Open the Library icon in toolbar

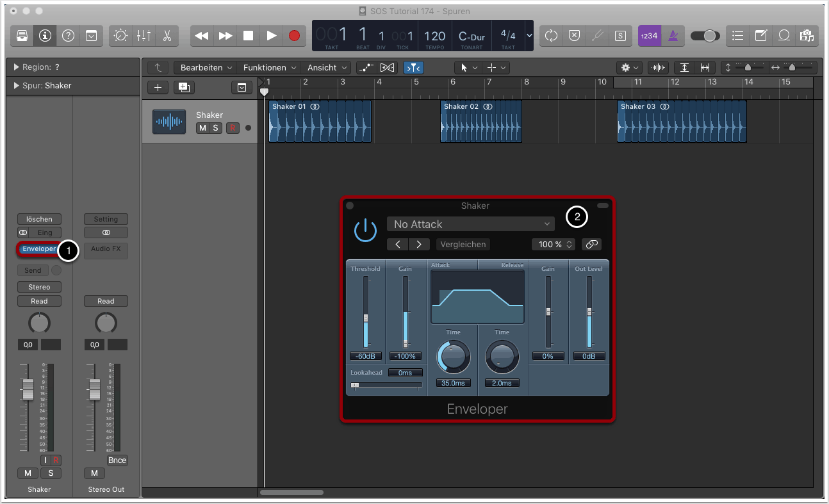[x=22, y=36]
